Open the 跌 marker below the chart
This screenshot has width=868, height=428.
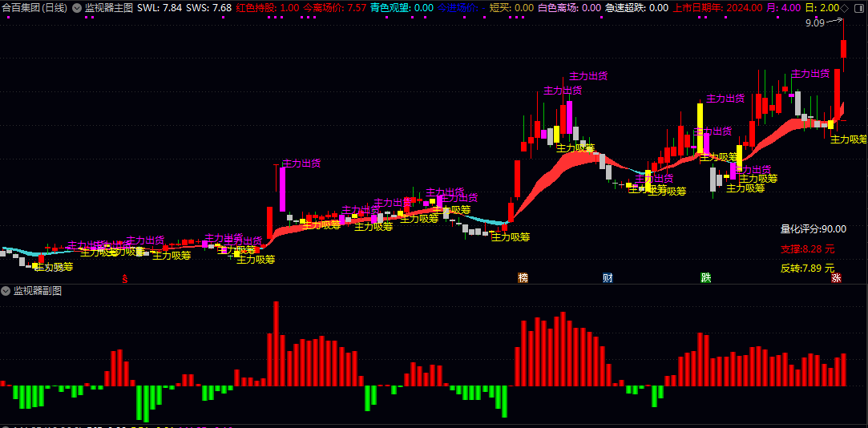click(705, 277)
